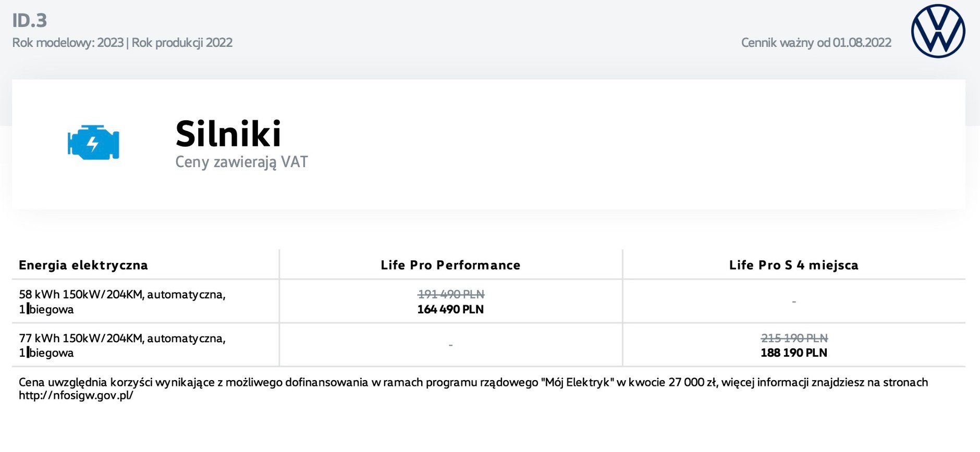The width and height of the screenshot is (980, 452).
Task: Click the blue electric engine icon
Action: pos(93,142)
